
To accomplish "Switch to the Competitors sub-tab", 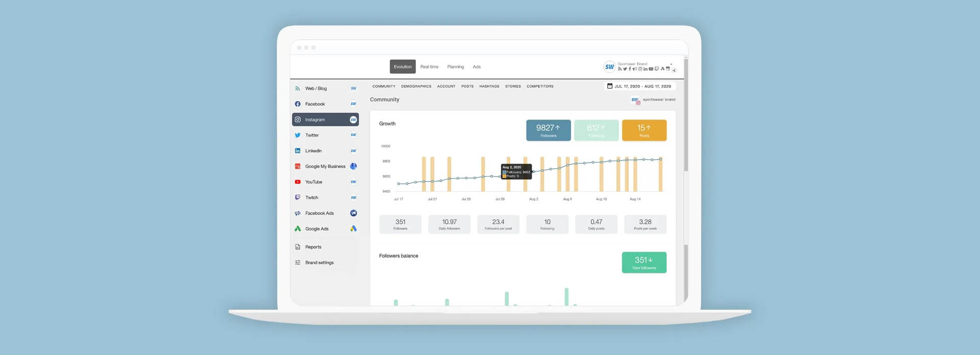I will tap(540, 87).
